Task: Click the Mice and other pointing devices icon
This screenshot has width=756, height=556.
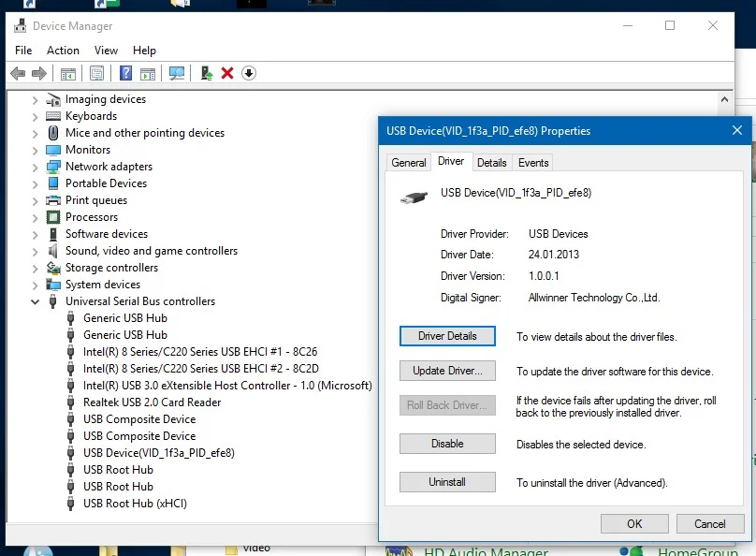Action: 53,133
